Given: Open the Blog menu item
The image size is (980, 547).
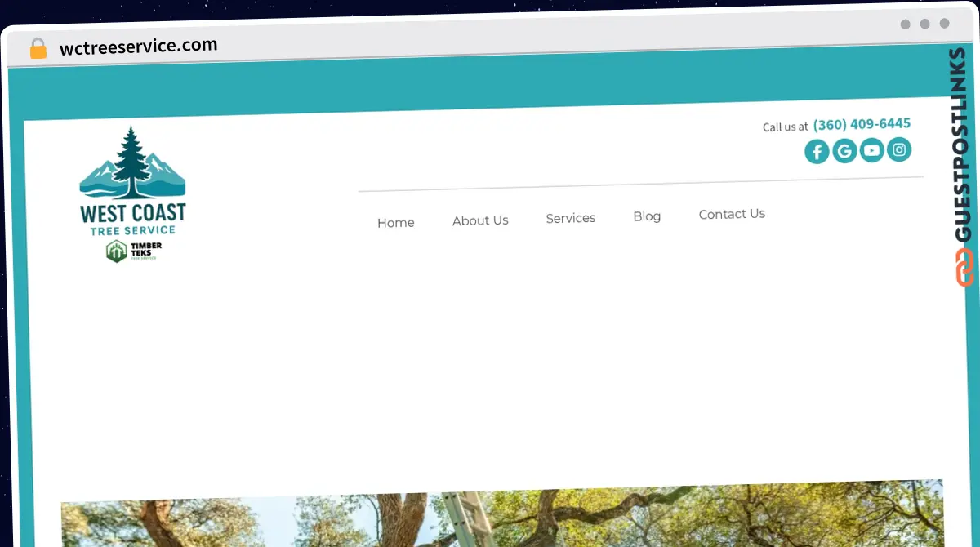Looking at the screenshot, I should [647, 216].
